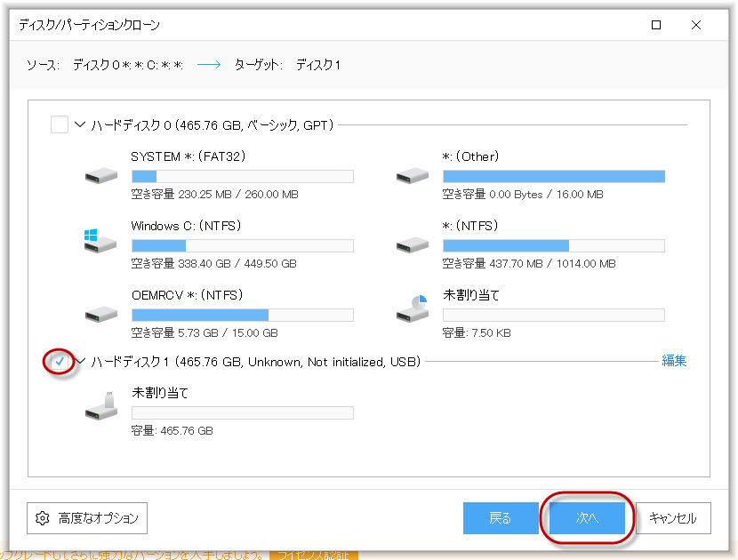Click the キャンセル button
The height and width of the screenshot is (560, 738).
673,518
